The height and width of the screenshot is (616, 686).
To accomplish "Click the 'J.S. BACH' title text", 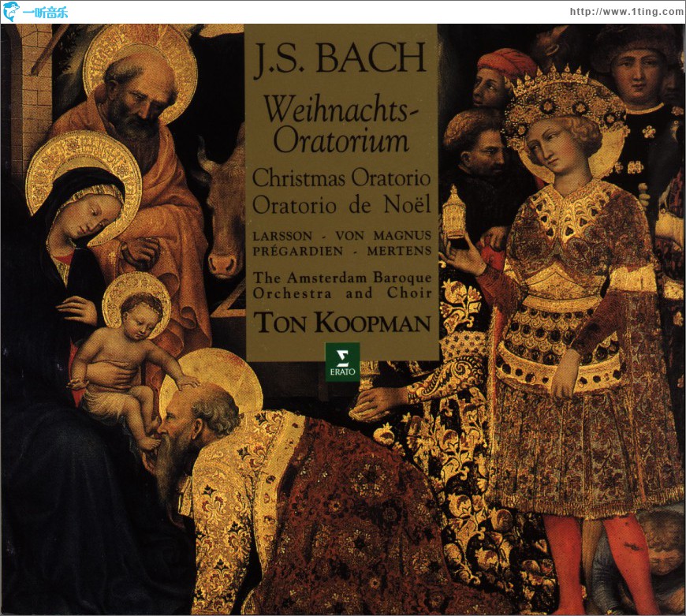I will pos(340,58).
